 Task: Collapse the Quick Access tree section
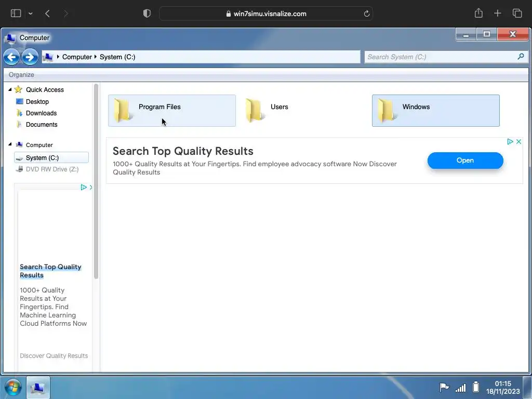pos(10,89)
